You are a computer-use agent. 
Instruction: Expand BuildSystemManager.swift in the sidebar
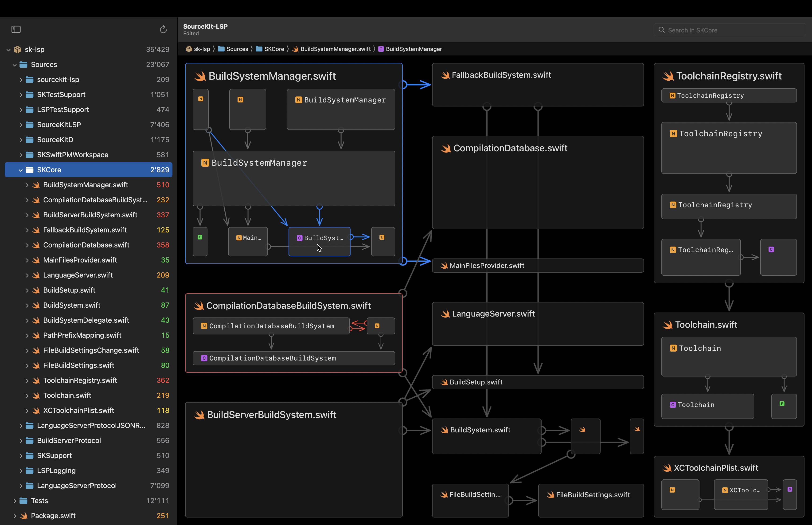point(27,185)
